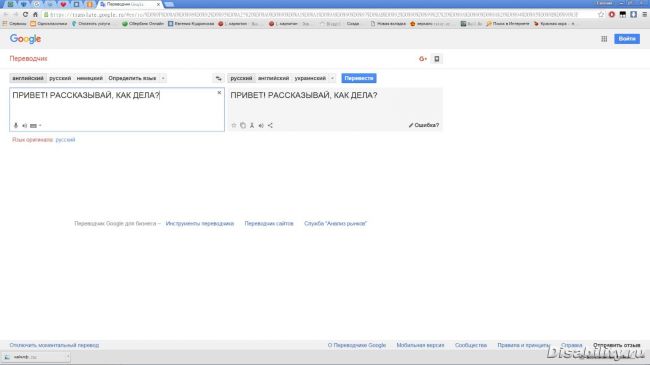Open a new browser tab
The height and width of the screenshot is (365, 650).
[169, 4]
